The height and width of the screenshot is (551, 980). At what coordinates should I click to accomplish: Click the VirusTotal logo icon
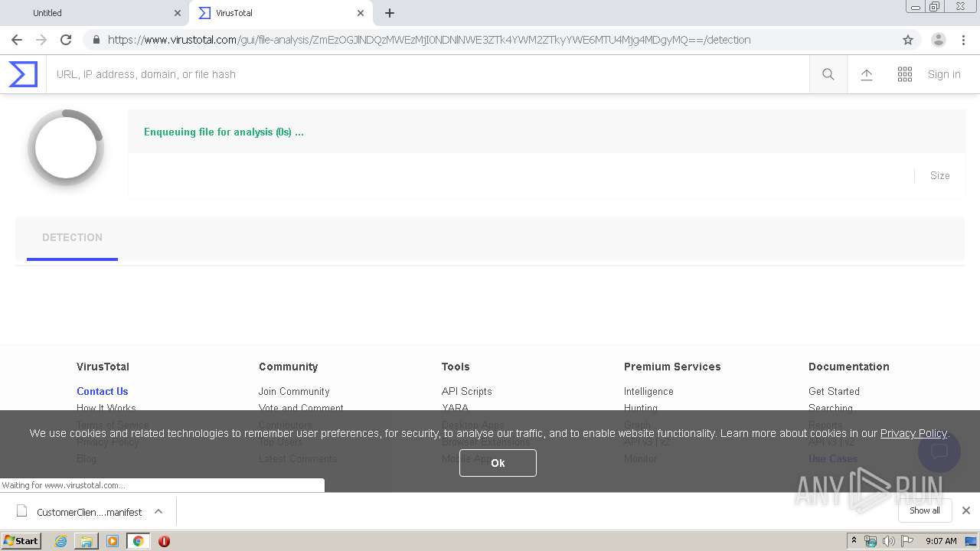[23, 74]
